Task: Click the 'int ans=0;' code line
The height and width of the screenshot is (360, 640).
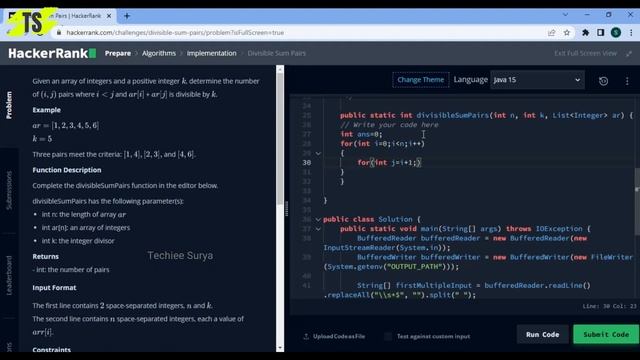Action: point(361,134)
